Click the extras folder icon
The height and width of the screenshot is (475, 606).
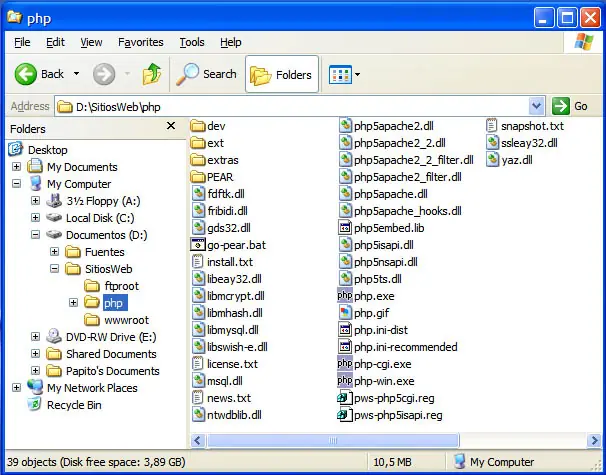198,160
